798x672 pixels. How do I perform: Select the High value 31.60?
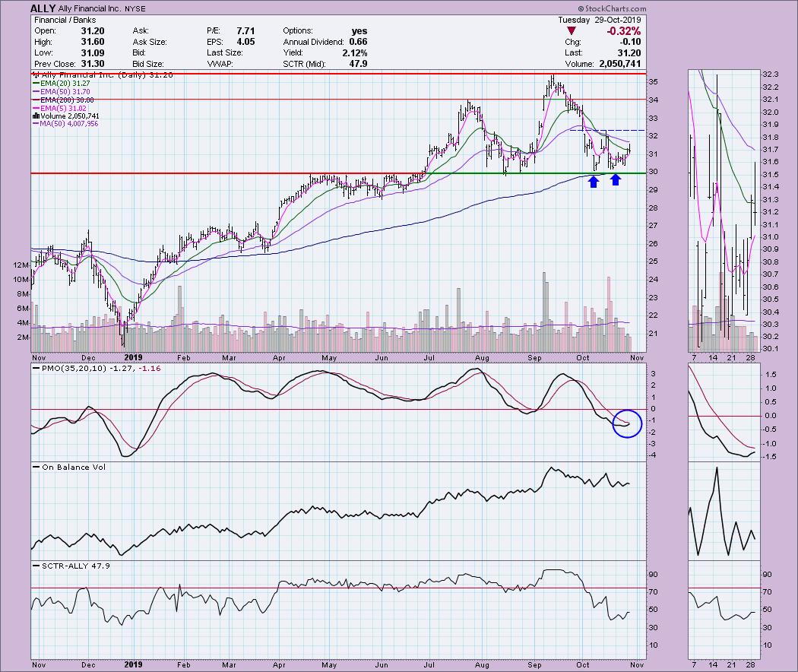[93, 42]
